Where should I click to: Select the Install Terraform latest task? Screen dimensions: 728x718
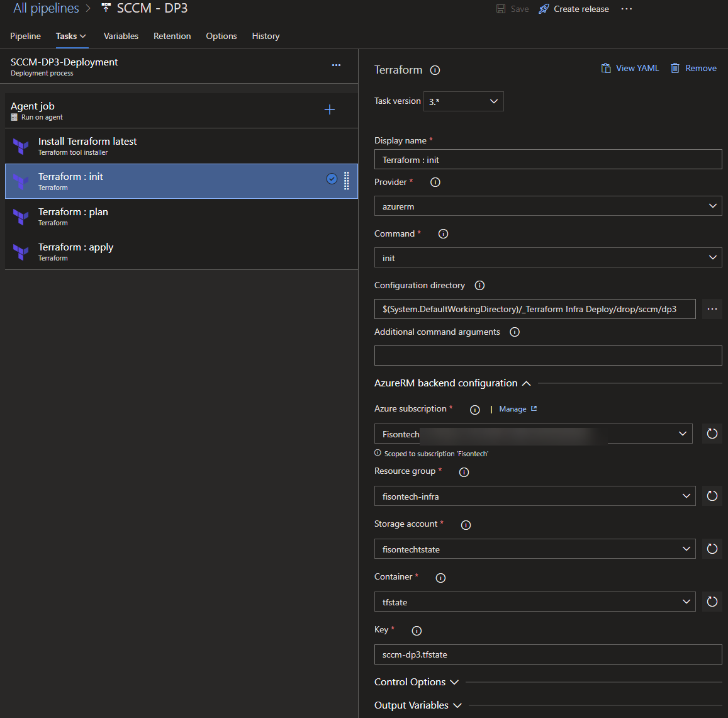182,146
